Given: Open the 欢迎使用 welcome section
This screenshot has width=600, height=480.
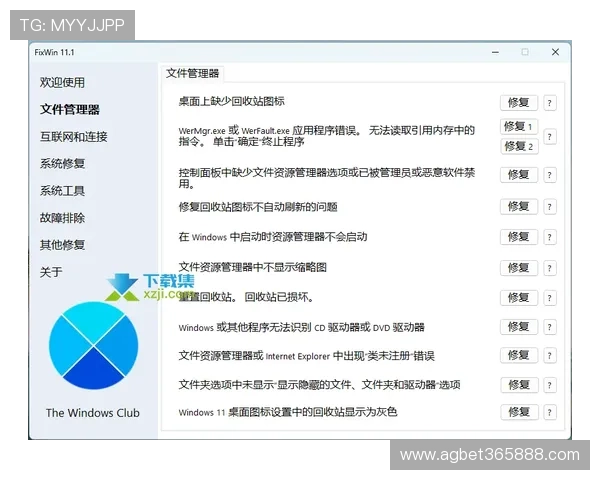Looking at the screenshot, I should tap(62, 82).
